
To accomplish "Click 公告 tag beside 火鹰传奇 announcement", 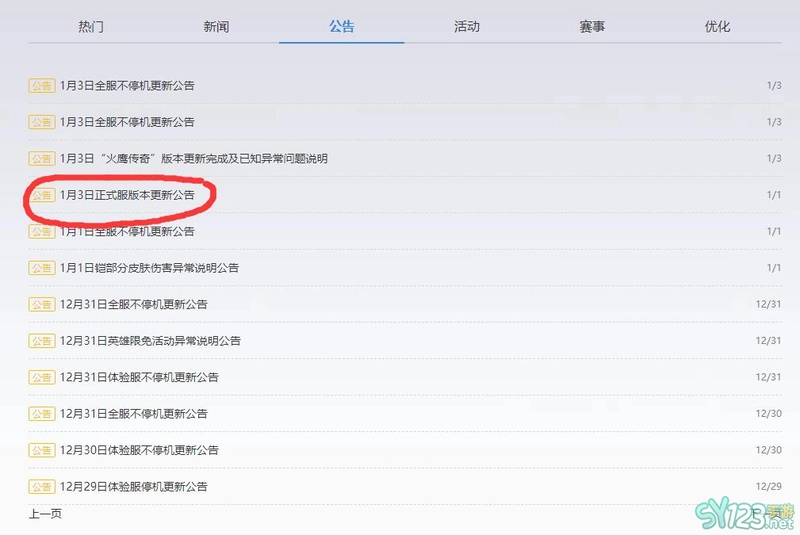I will pyautogui.click(x=42, y=159).
